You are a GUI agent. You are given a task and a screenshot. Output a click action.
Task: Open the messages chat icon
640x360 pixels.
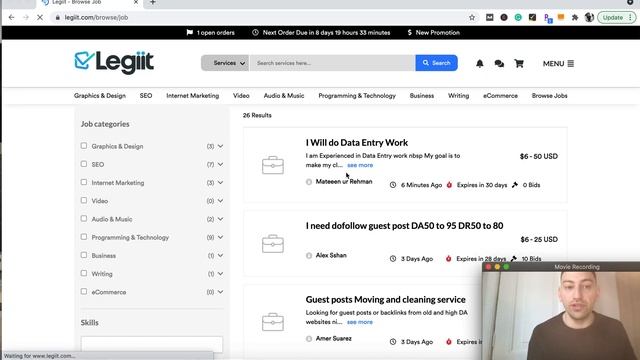point(499,64)
